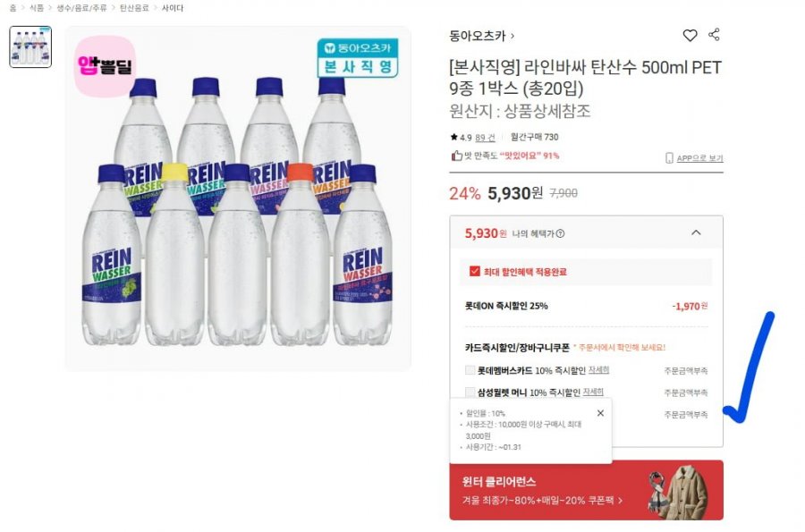This screenshot has height=532, width=805.
Task: Open the 동아오츠카 brand store link
Action: (481, 37)
